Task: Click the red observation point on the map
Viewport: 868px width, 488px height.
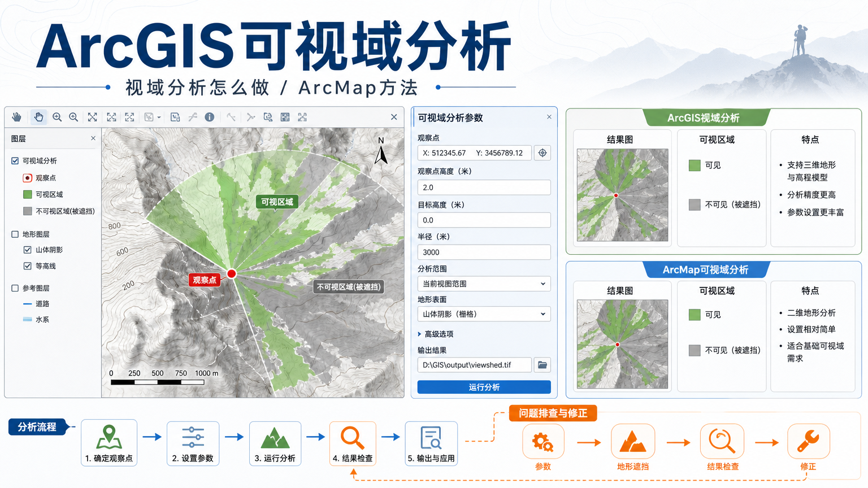Action: coord(232,274)
